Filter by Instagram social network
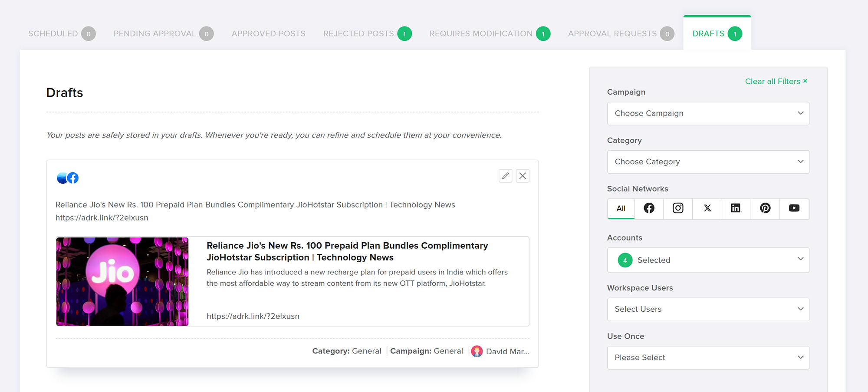This screenshot has height=392, width=868. click(678, 208)
